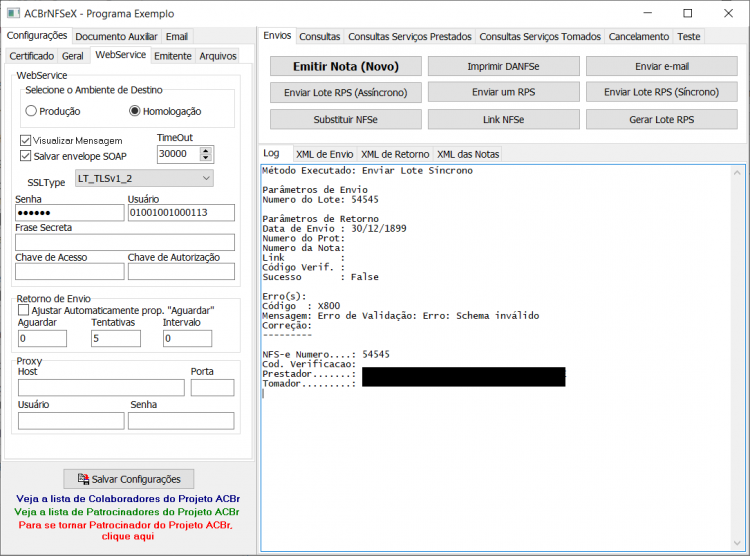Toggle Visualizar Mensagem checkbox

(25, 141)
